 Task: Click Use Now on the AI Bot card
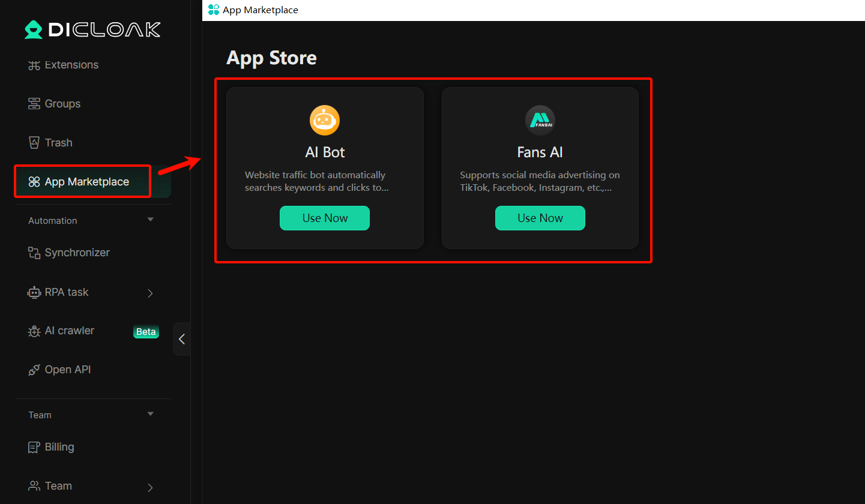tap(325, 218)
